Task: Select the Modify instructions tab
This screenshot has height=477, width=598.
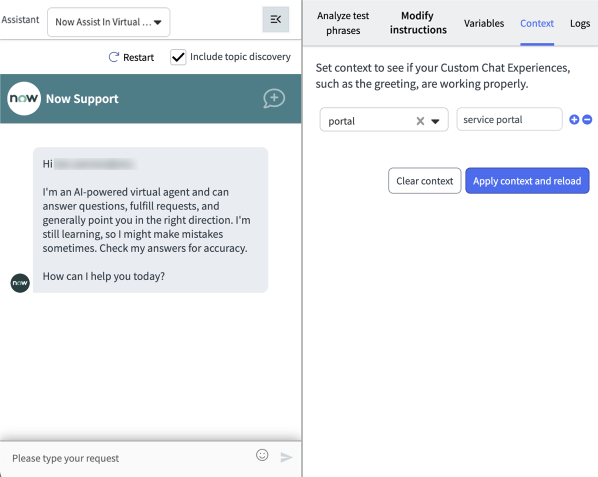Action: [x=418, y=23]
